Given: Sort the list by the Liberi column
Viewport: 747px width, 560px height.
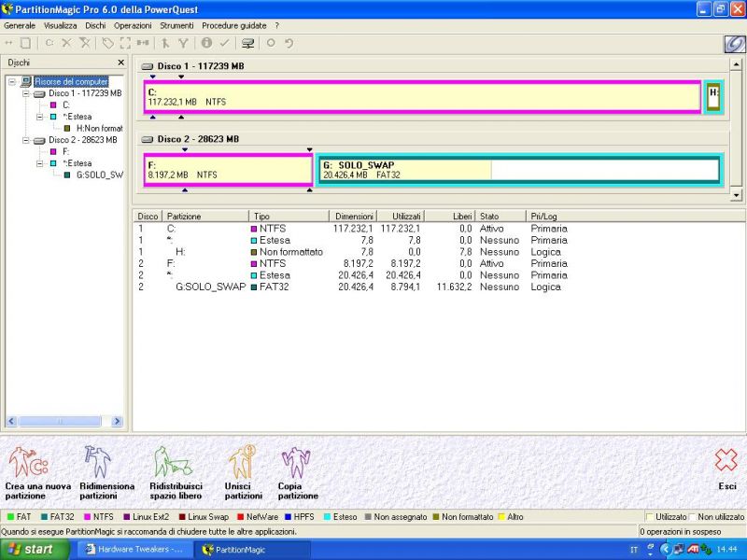Looking at the screenshot, I should click(450, 217).
